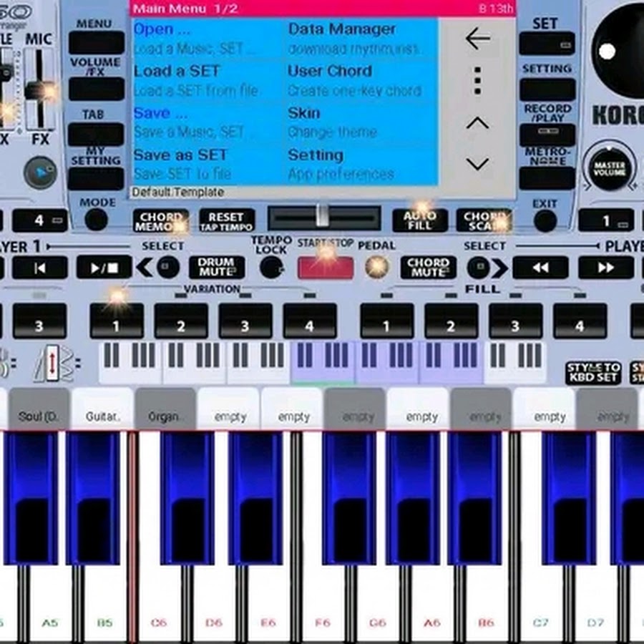Skip to the previous track in Player 1
644x644 pixels.
pos(40,268)
